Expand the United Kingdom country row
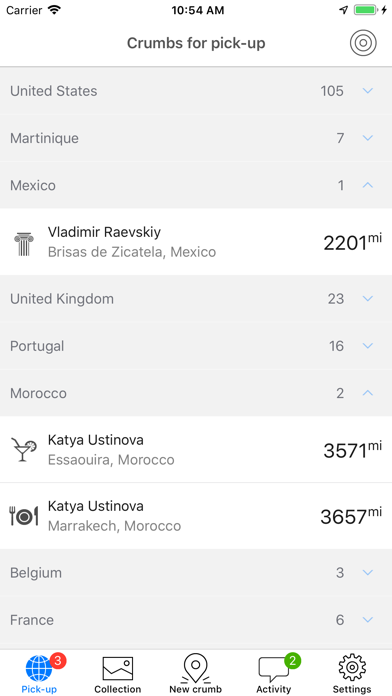392x696 pixels. tap(196, 299)
